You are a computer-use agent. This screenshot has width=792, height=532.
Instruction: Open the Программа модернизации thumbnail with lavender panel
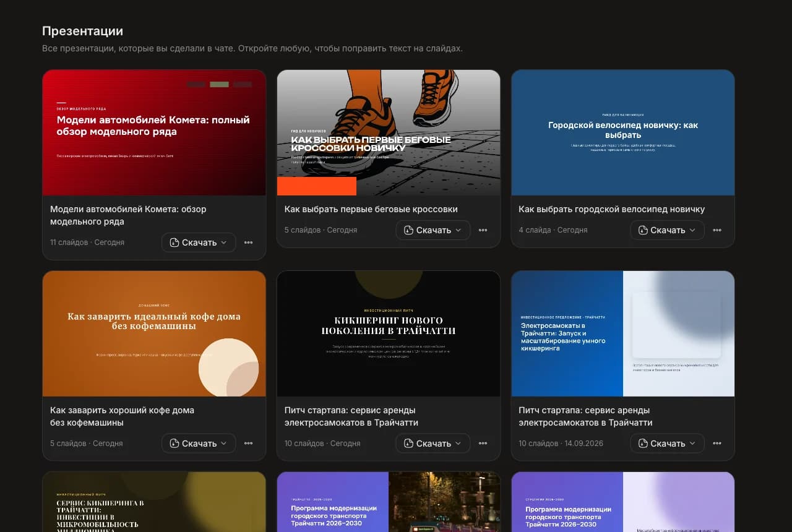(623, 502)
